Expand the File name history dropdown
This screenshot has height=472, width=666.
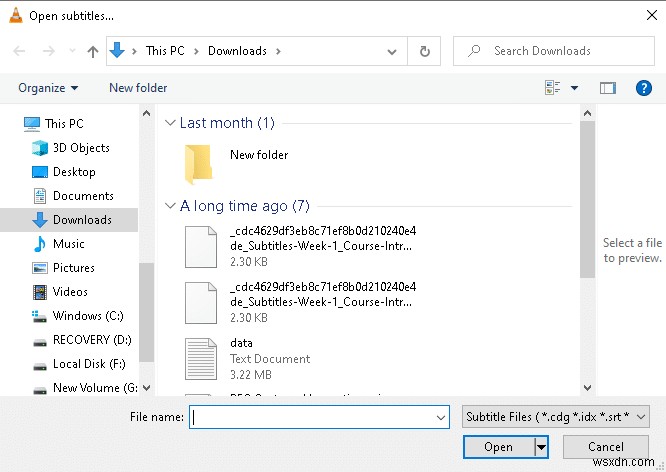coord(441,417)
